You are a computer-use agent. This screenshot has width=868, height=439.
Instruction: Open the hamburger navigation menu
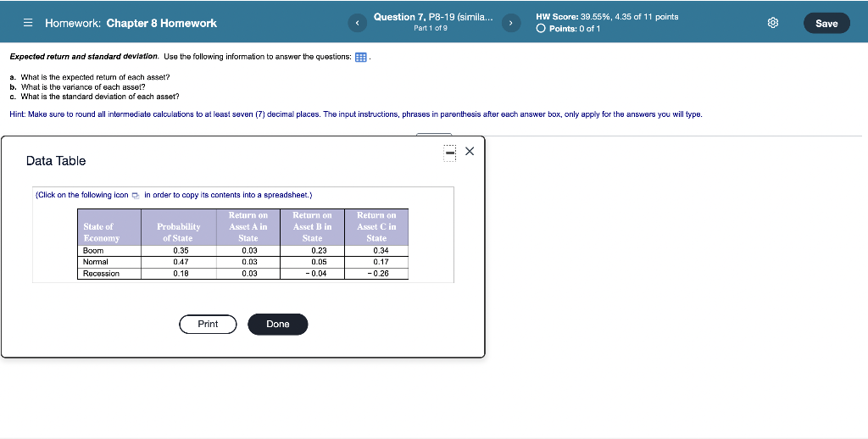28,23
